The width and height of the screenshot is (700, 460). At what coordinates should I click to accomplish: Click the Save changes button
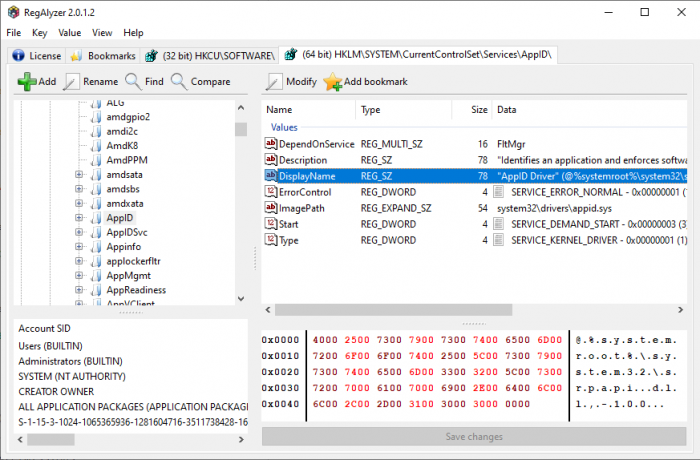[475, 436]
